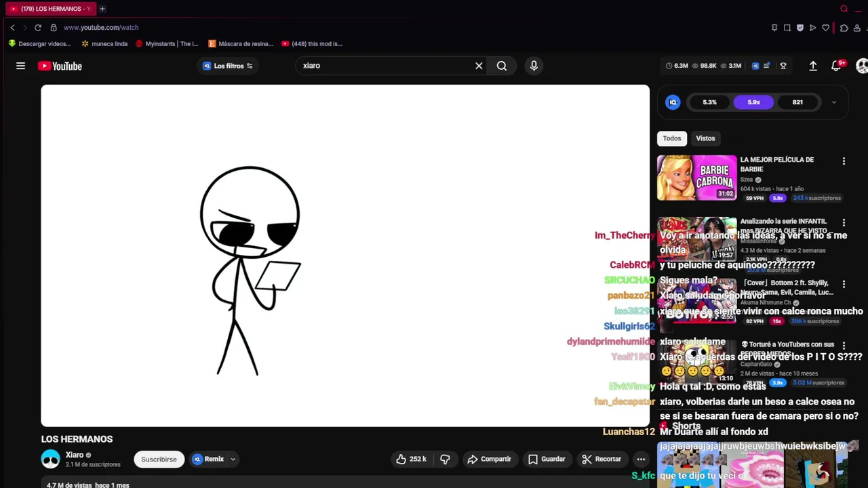Dislike the video with thumbs down
The image size is (868, 488).
(x=445, y=459)
